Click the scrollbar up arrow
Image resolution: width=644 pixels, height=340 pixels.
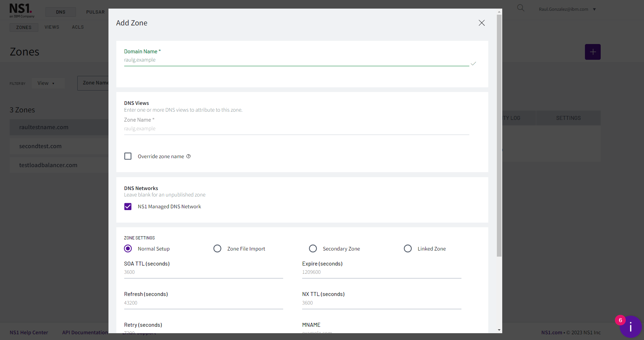click(499, 12)
